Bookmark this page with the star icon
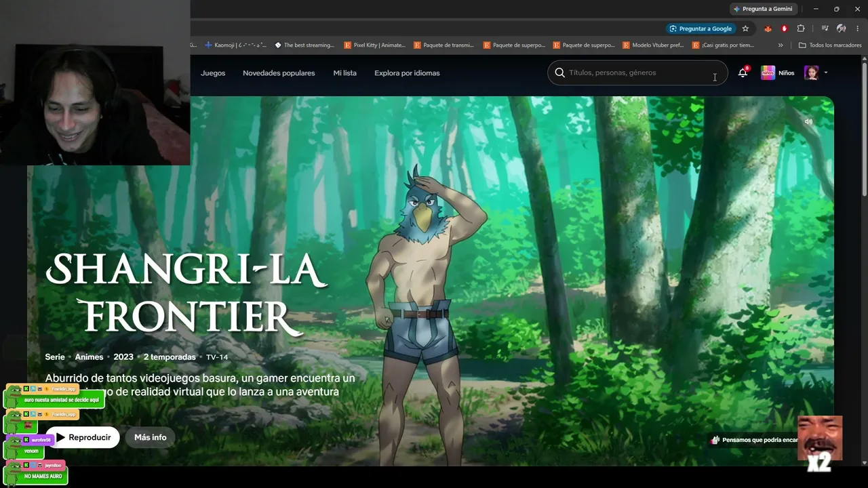Image resolution: width=868 pixels, height=488 pixels. point(745,28)
